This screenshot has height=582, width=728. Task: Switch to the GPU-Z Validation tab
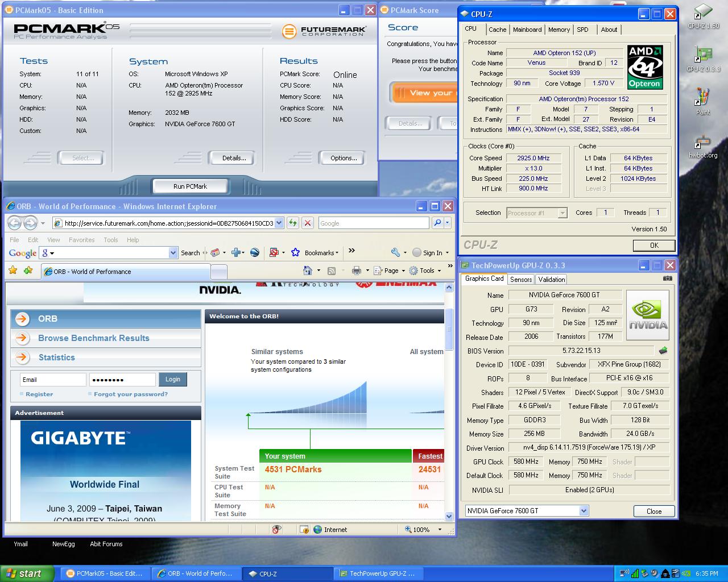552,279
